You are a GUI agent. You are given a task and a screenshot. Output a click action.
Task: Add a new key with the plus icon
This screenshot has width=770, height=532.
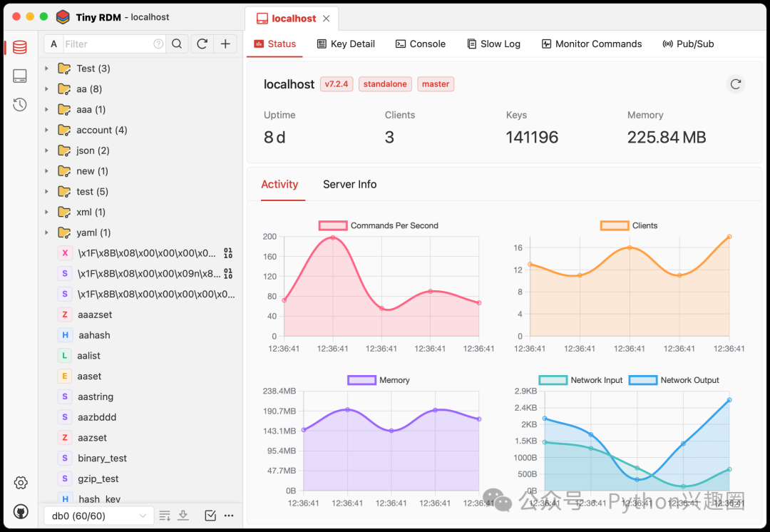225,44
